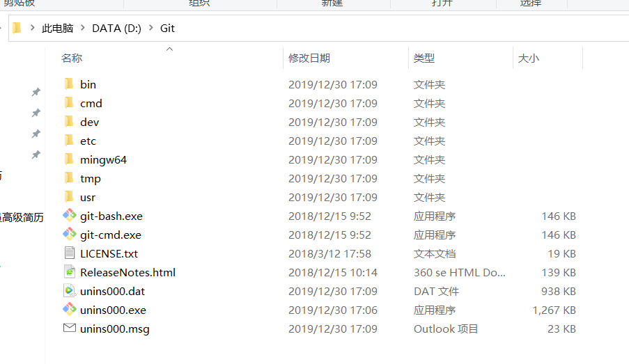Click the unins000.exe Git icon
This screenshot has width=629, height=364.
pos(70,309)
